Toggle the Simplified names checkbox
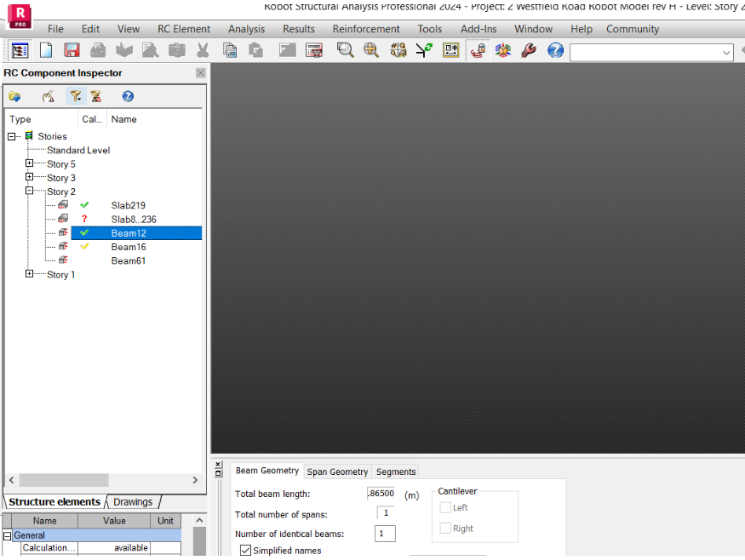The image size is (745, 560). click(246, 551)
